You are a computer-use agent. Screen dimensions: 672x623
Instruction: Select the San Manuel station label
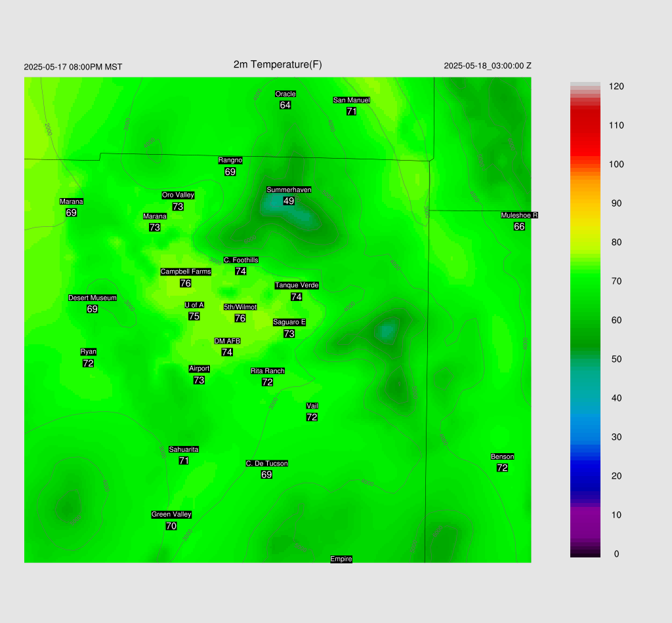(352, 100)
